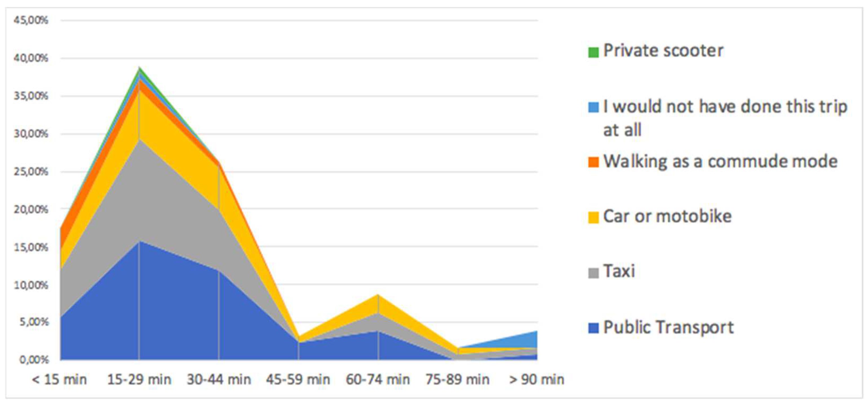This screenshot has width=868, height=405.
Task: Click the orange Walking legend swatch
Action: (594, 162)
